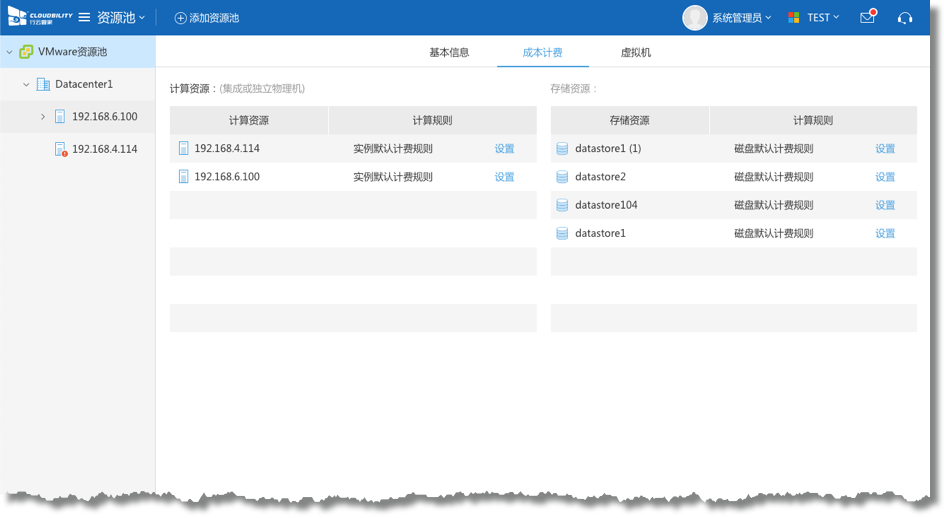Click 设置 for compute resource 192.168.6.100
The height and width of the screenshot is (518, 944).
[x=504, y=177]
